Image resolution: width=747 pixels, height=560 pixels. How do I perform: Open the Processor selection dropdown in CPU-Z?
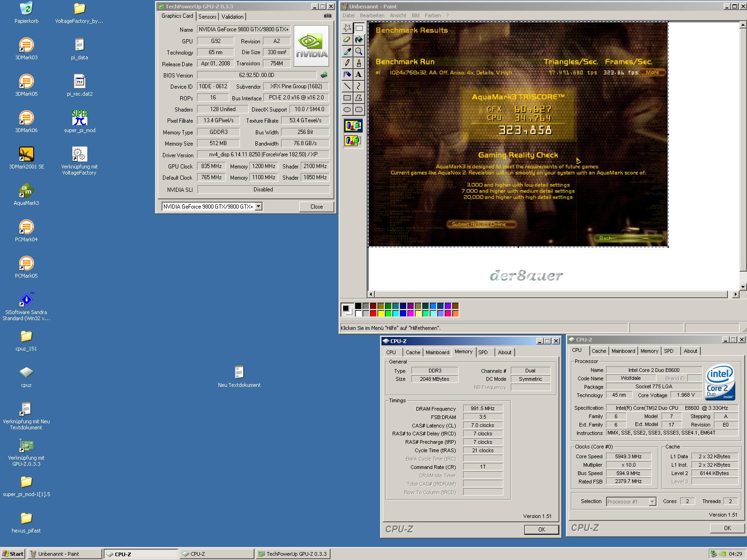pyautogui.click(x=653, y=502)
